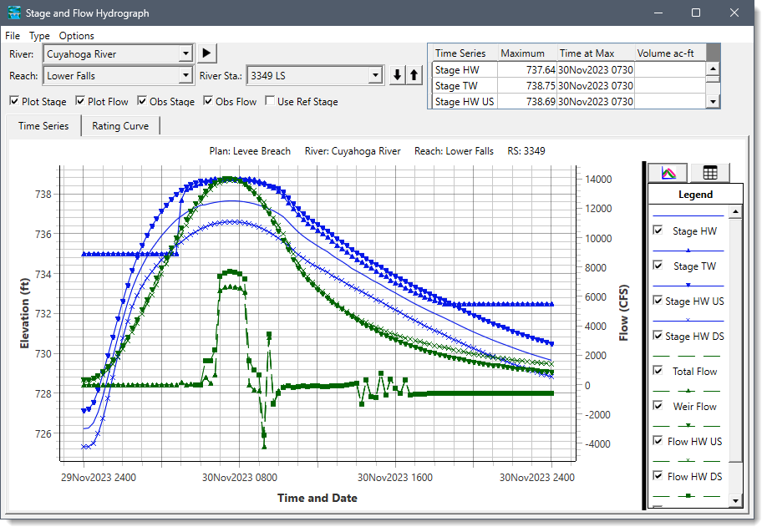Click the Time Series column header

[x=464, y=53]
